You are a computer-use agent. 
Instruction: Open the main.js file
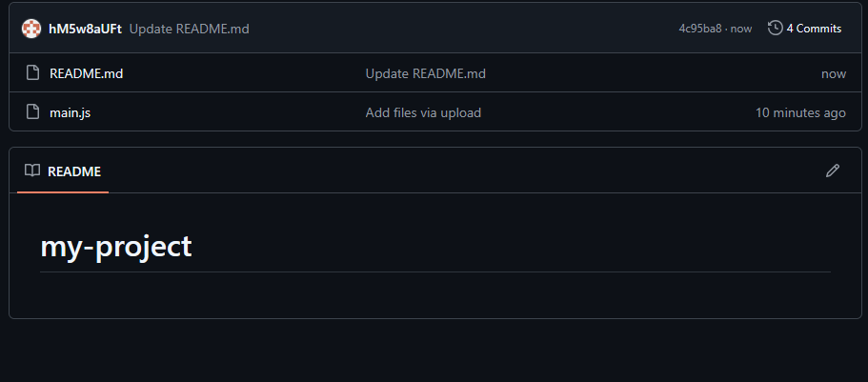70,112
